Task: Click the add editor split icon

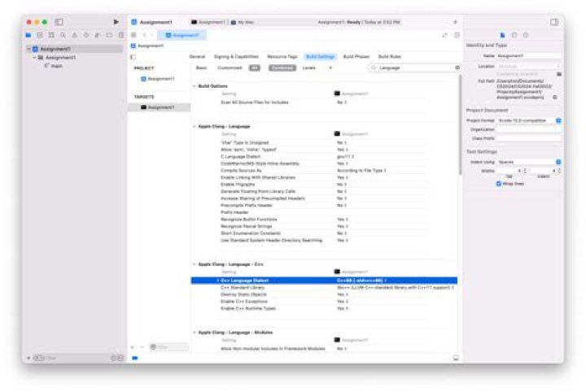Action: 457,35
